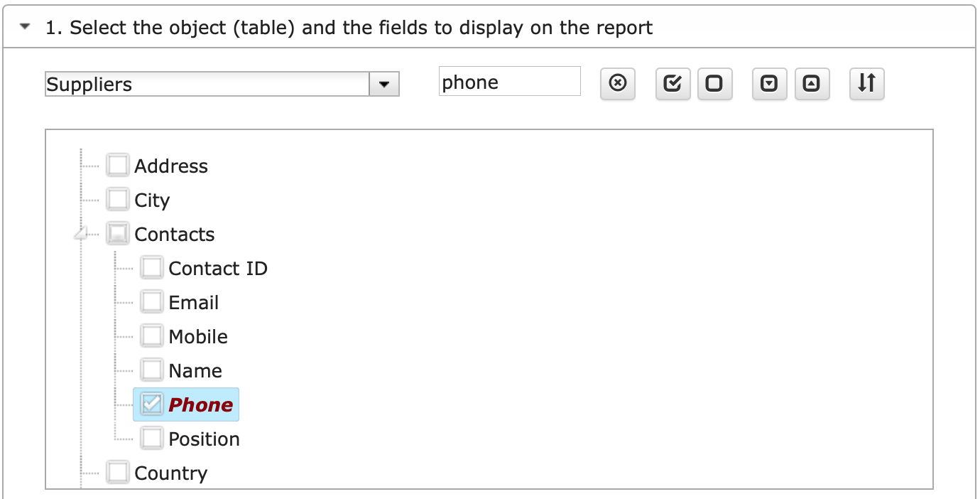The height and width of the screenshot is (499, 980).
Task: Select the Contacts tree item label
Action: click(175, 234)
